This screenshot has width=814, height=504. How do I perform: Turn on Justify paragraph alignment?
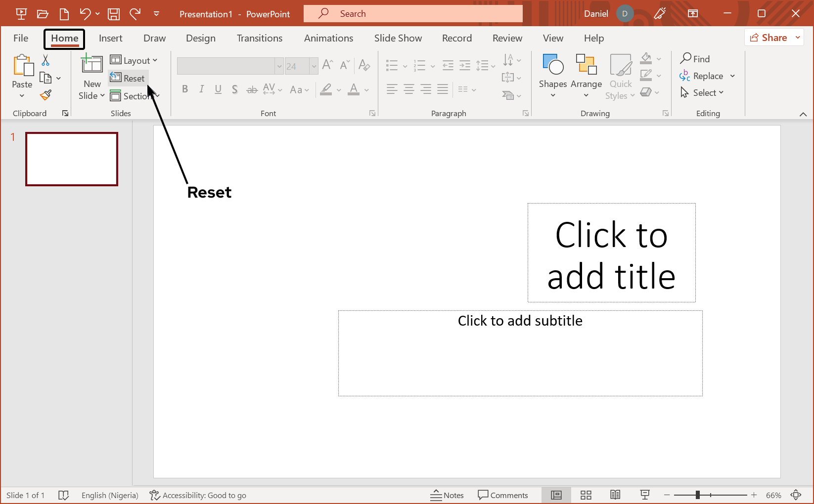[x=442, y=89]
